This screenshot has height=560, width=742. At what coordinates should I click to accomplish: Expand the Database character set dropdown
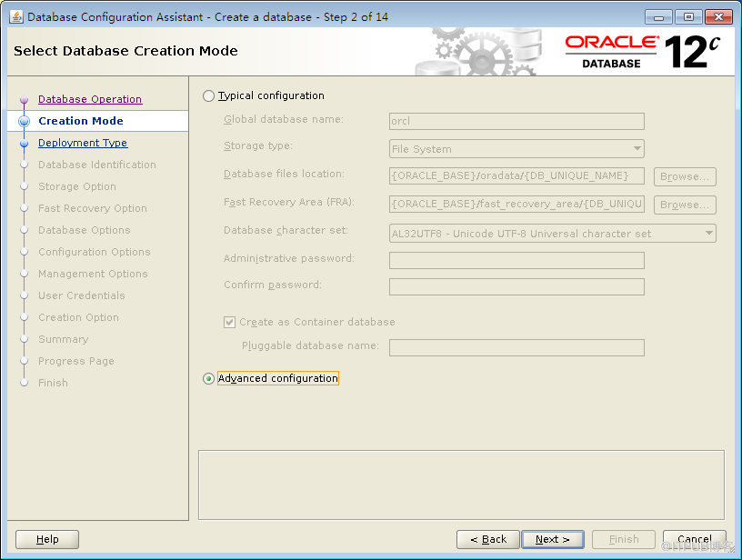click(x=552, y=234)
